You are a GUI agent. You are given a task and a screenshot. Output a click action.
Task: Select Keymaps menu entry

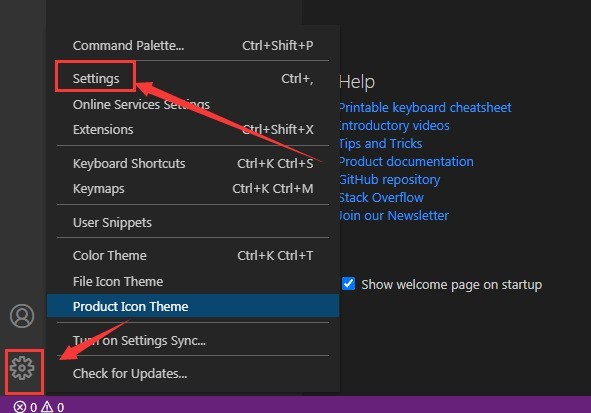click(x=193, y=188)
